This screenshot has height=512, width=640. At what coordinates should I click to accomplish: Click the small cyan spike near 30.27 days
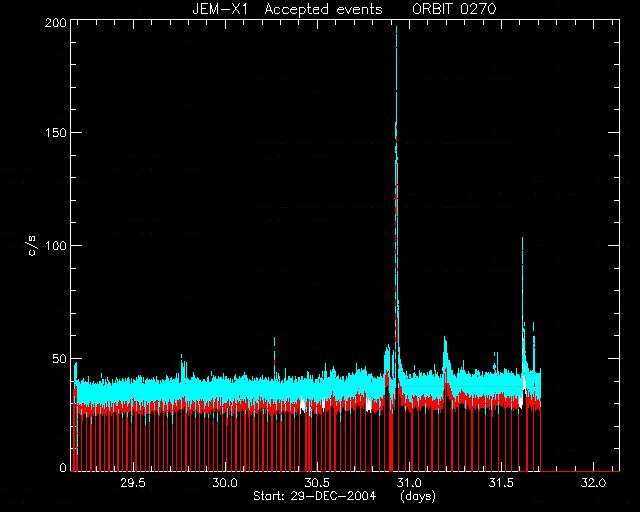pos(274,341)
